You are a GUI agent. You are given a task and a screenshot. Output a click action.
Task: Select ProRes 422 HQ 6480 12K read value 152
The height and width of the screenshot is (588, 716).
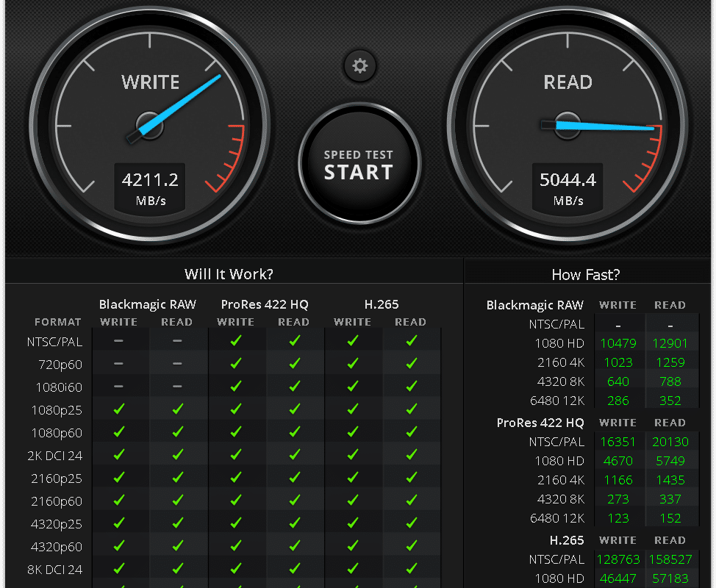(670, 519)
